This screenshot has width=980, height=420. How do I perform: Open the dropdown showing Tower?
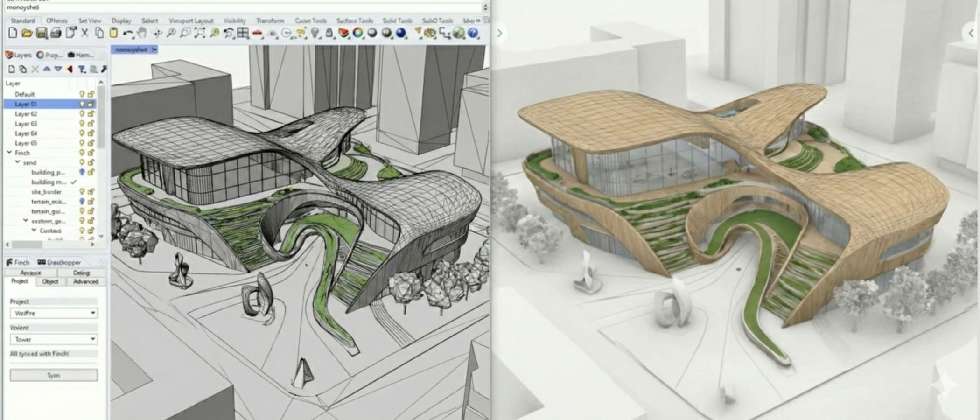coord(54,339)
